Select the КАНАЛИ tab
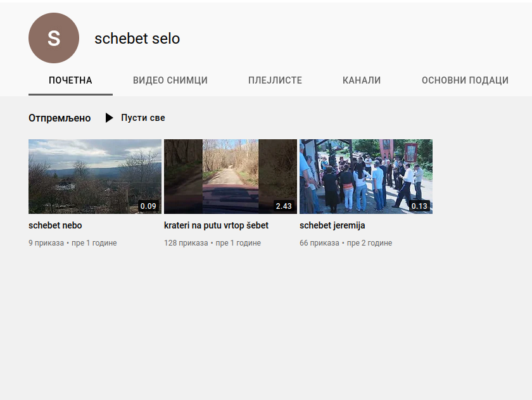Image resolution: width=532 pixels, height=400 pixels. click(362, 80)
